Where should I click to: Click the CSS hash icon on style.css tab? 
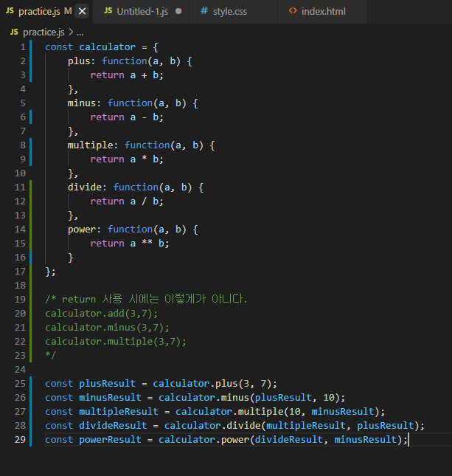(204, 11)
